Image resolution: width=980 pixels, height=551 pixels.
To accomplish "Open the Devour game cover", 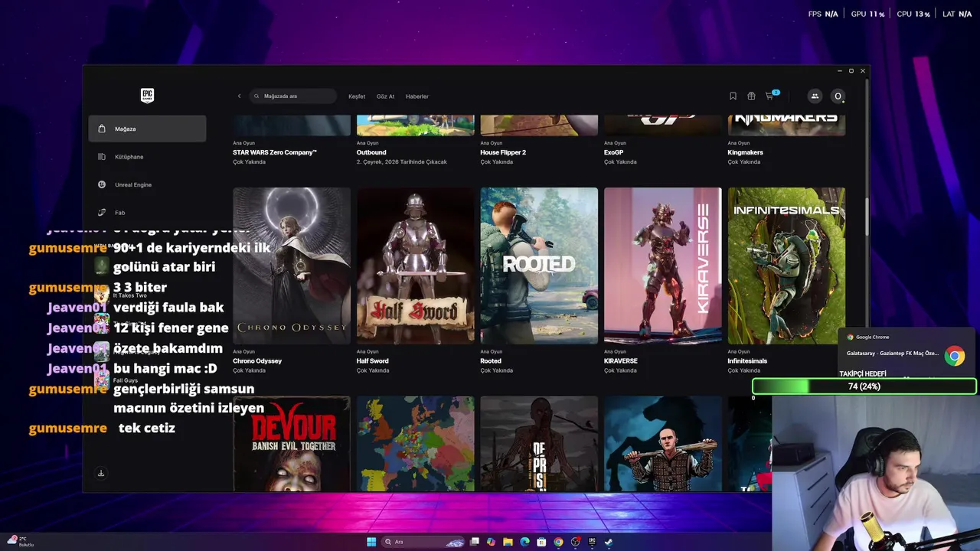I will point(292,444).
